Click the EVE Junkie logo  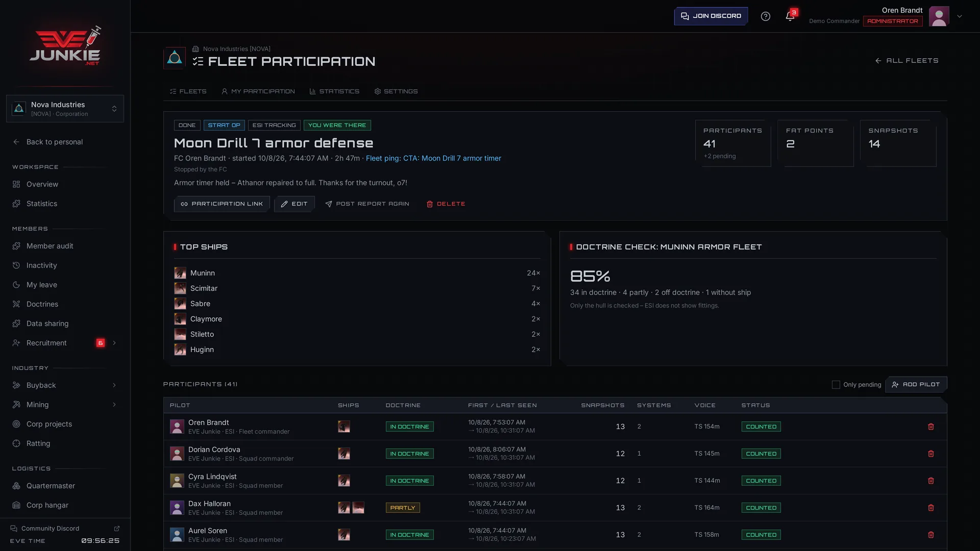[65, 46]
